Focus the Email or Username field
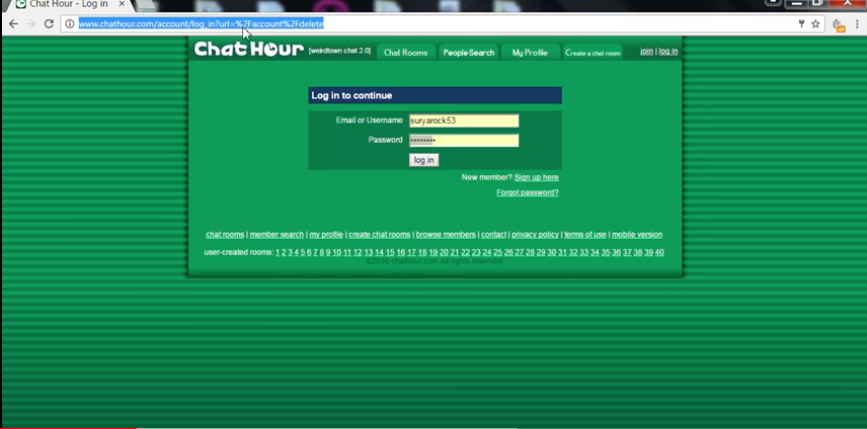 pos(464,121)
